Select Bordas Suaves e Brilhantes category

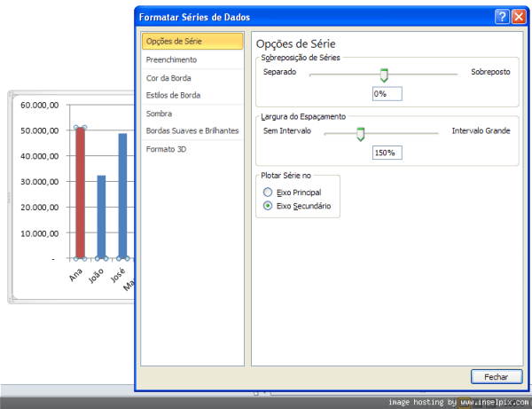192,130
